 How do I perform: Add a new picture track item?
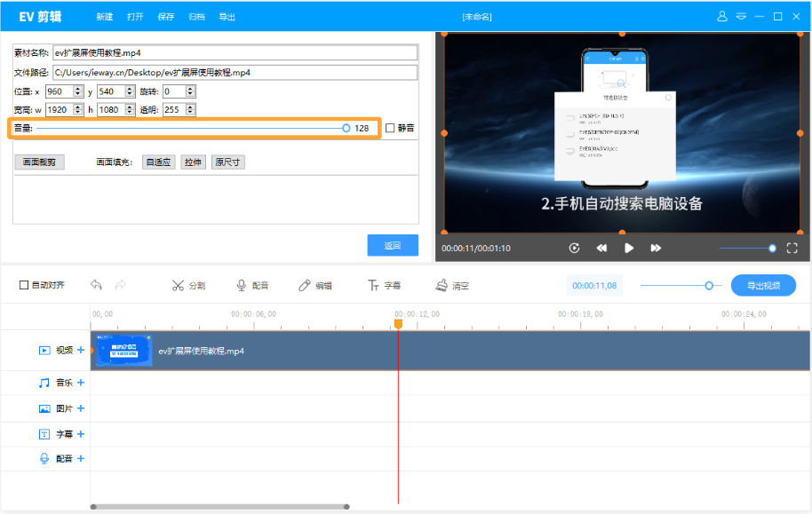click(81, 408)
